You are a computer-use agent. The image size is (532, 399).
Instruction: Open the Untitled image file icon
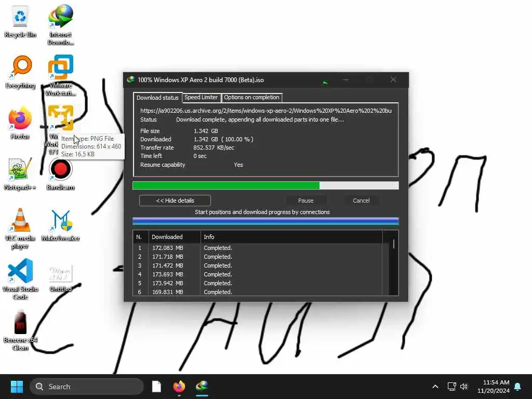60,278
